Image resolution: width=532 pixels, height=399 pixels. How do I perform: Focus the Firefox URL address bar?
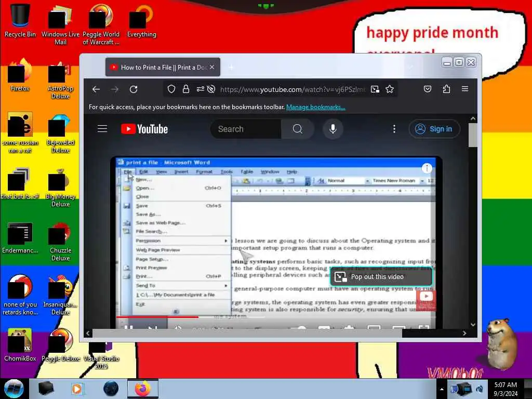point(292,89)
